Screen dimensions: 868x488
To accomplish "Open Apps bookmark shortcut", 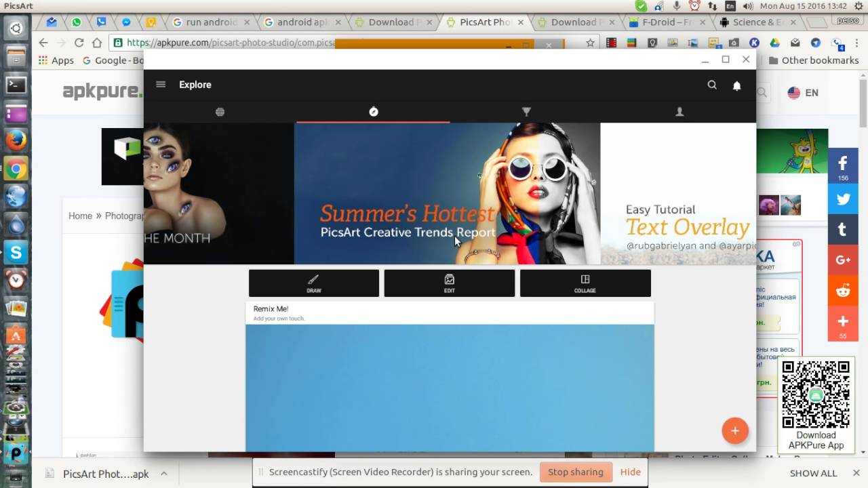I will (x=56, y=60).
